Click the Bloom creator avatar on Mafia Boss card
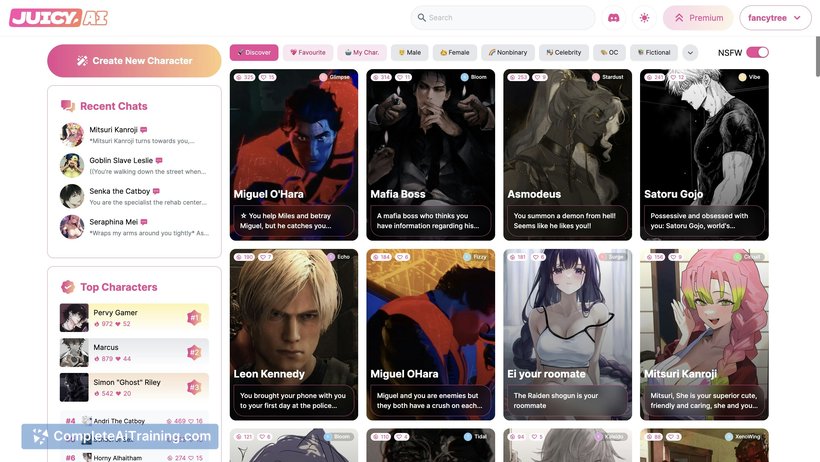820x462 pixels. coord(464,77)
